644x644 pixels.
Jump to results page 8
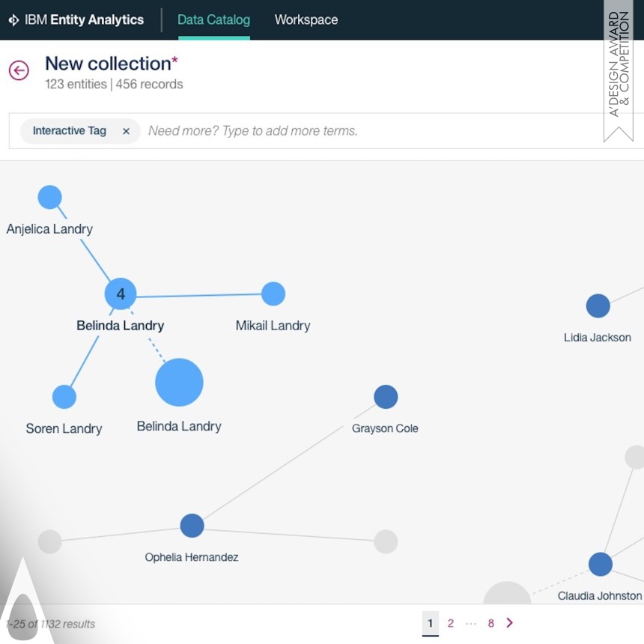click(491, 623)
